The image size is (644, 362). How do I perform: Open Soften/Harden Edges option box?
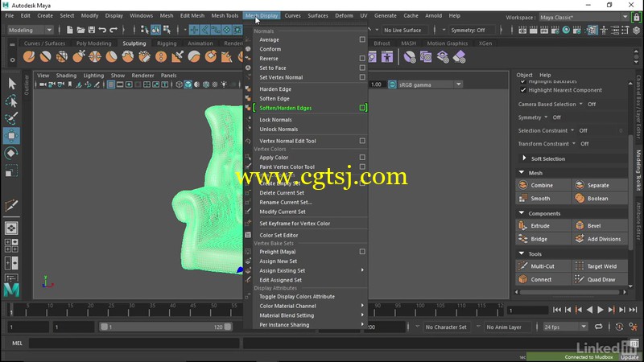tap(362, 108)
